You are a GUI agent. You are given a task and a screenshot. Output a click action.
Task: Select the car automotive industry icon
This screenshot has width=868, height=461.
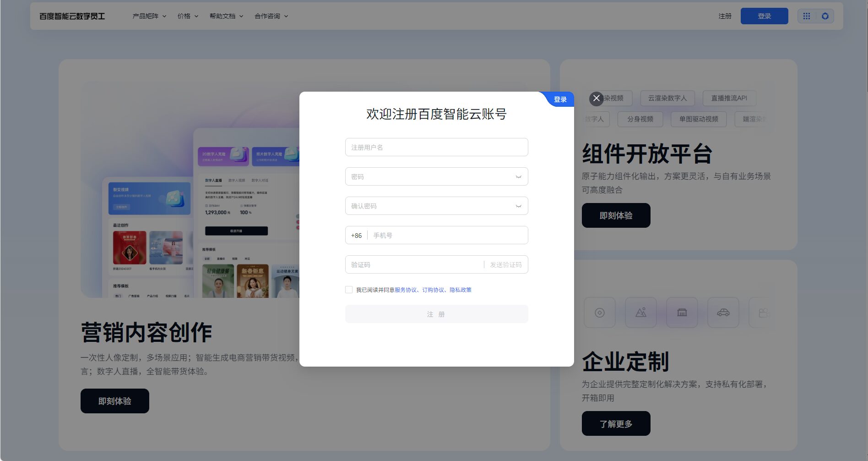723,313
